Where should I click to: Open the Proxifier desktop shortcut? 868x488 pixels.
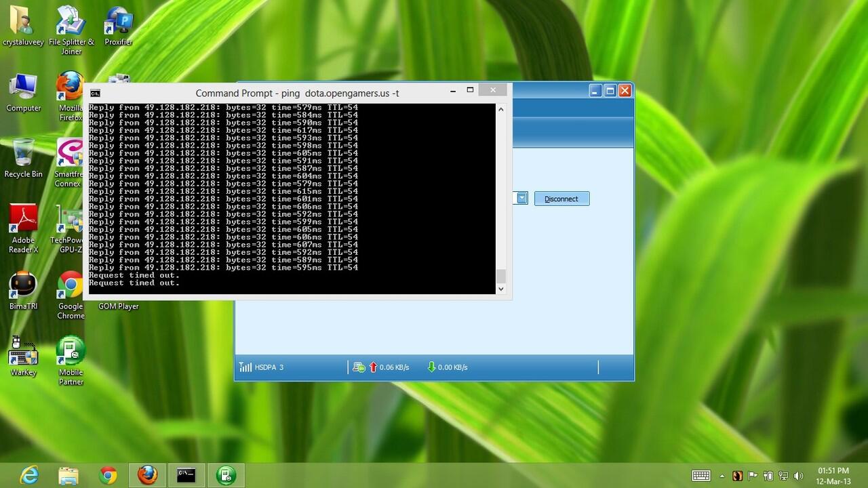point(119,26)
